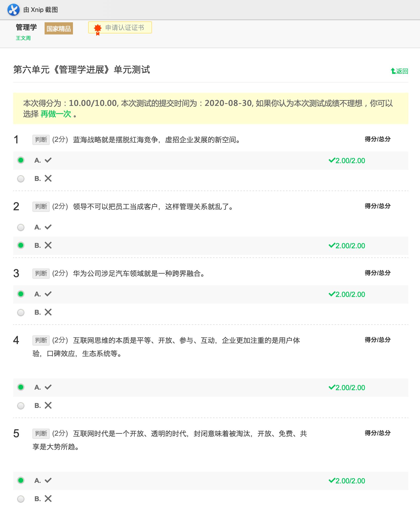Click the 国家精品 badge
This screenshot has height=530, width=420.
59,29
